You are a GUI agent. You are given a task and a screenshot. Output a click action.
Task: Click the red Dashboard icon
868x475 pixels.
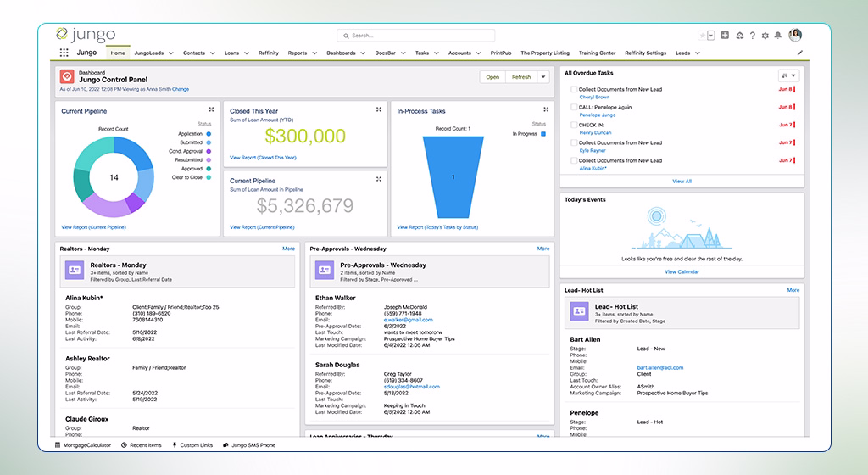click(67, 76)
